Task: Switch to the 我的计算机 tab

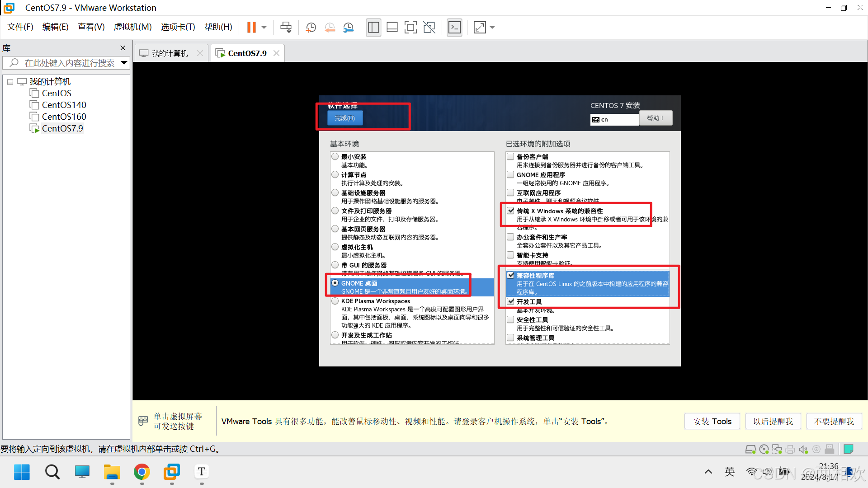Action: coord(170,53)
